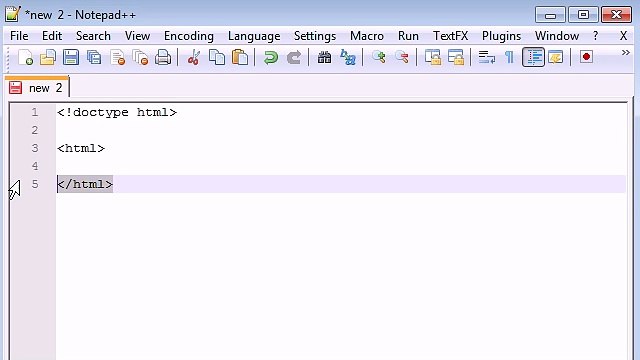Toggle synchronize horizontal scrolling icon
This screenshot has width=640, height=360.
coord(456,57)
